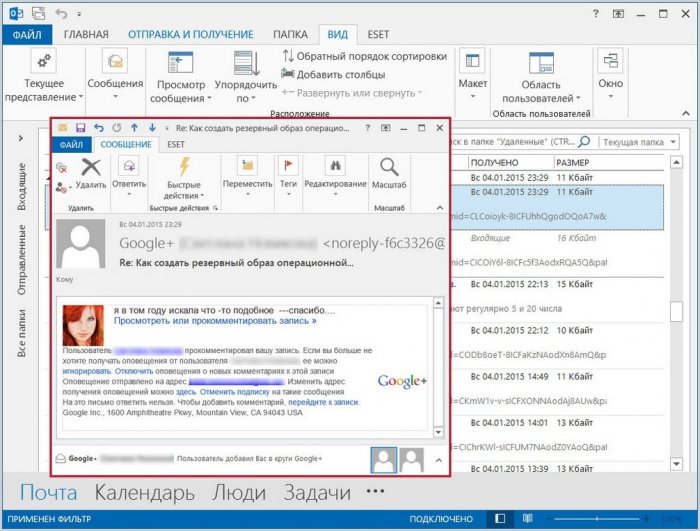The image size is (700, 531).
Task: Open Current View settings (Текущее представление)
Action: click(x=44, y=77)
